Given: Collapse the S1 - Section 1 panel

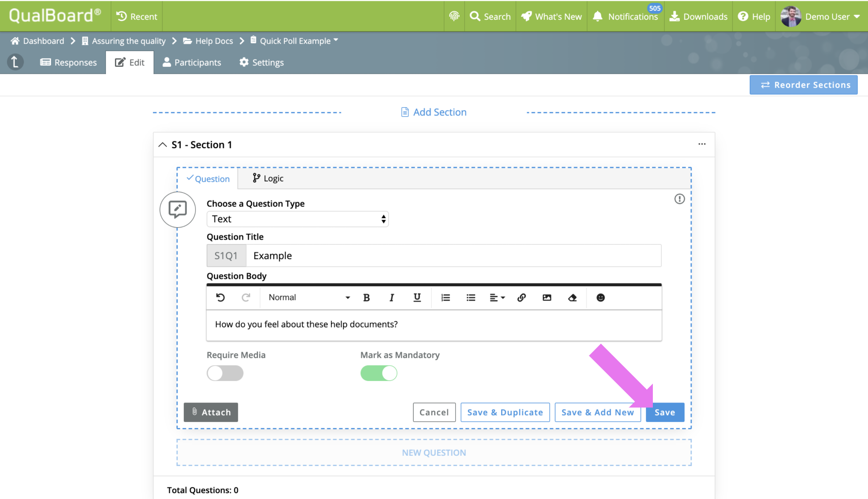Looking at the screenshot, I should click(x=163, y=145).
